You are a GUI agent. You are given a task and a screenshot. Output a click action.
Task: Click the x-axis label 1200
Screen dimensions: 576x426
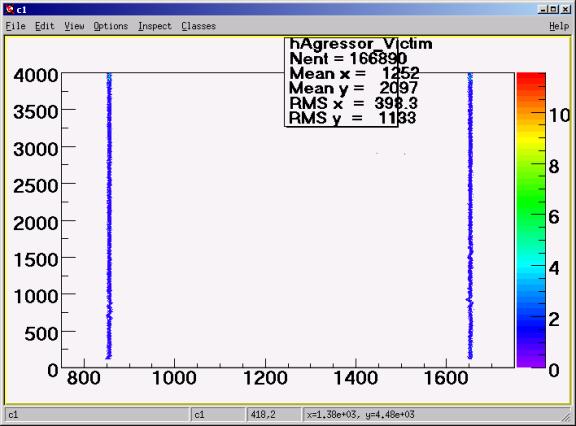point(265,378)
